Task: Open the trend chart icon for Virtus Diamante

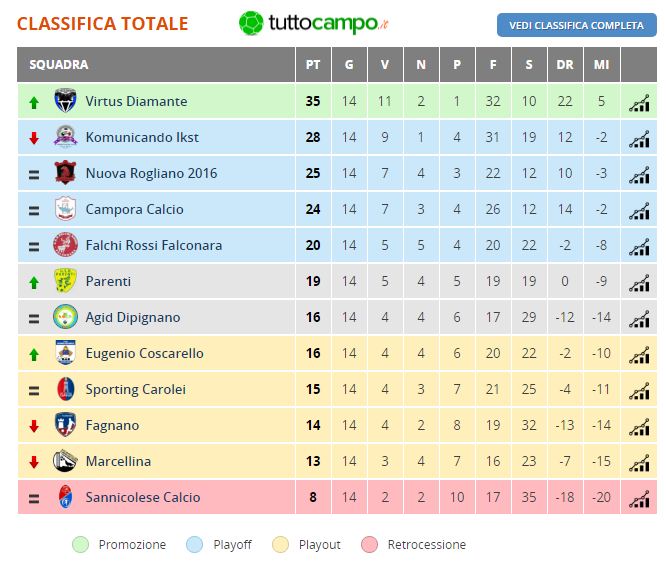Action: coord(639,103)
